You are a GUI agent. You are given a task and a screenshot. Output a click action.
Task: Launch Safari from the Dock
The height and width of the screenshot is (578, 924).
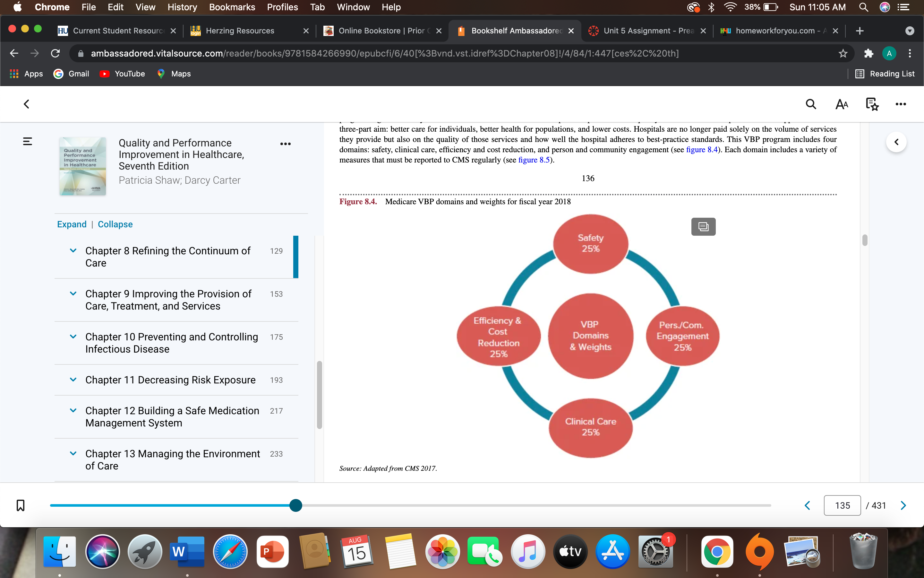[230, 552]
